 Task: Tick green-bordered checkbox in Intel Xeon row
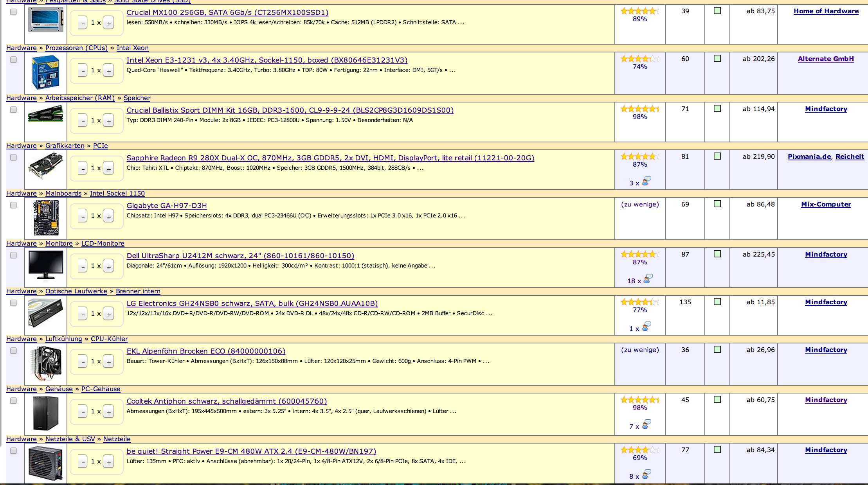click(x=717, y=58)
